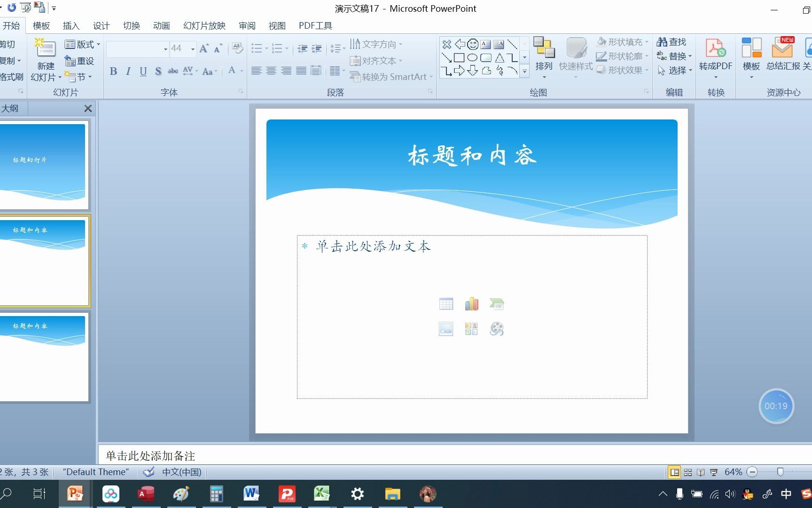Select the smiley face shape
Screen dimensions: 812x508
pyautogui.click(x=473, y=44)
